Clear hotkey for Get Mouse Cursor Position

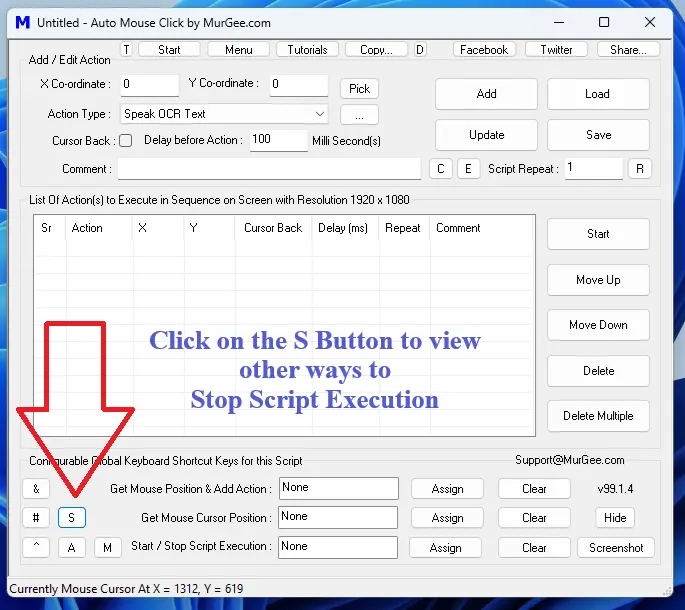pos(534,518)
